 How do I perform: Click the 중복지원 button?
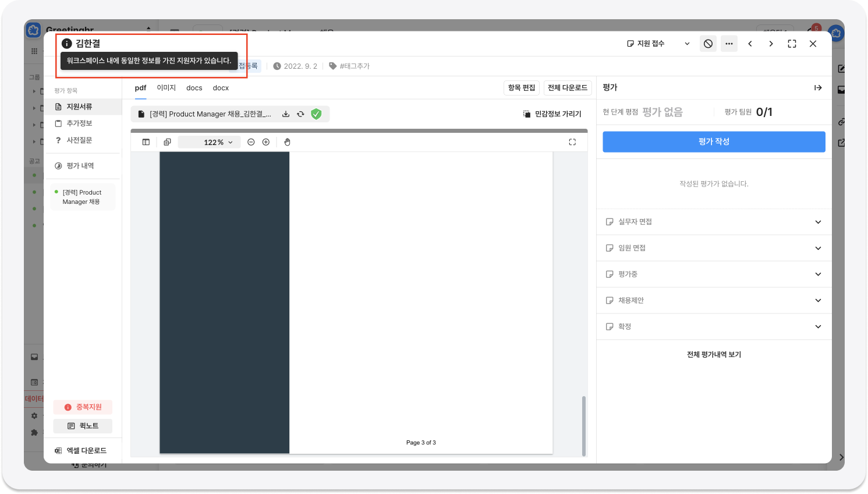[x=83, y=407]
